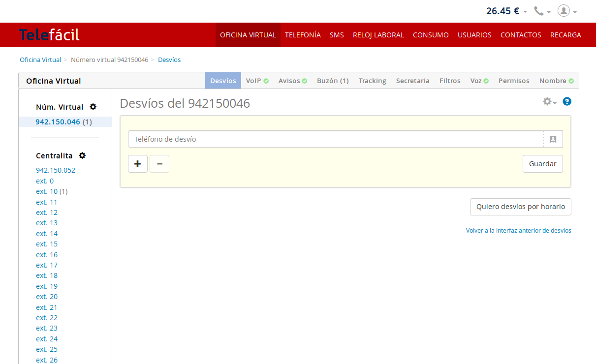Screen dimensions: 596x364
Task: Expand the 26.45 € balance dropdown
Action: click(x=506, y=11)
